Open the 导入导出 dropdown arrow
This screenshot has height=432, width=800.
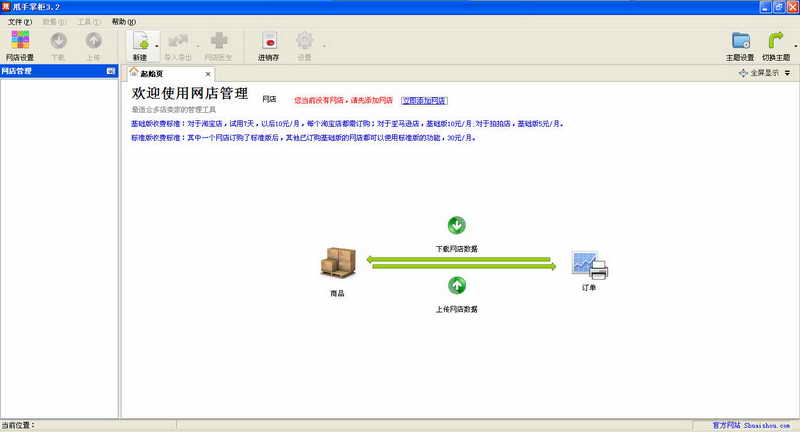(198, 46)
